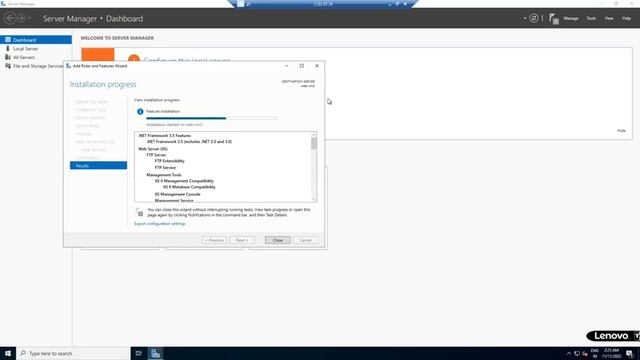The width and height of the screenshot is (640, 360).
Task: Click the connection bar pin icon at top
Action: pyautogui.click(x=248, y=4)
